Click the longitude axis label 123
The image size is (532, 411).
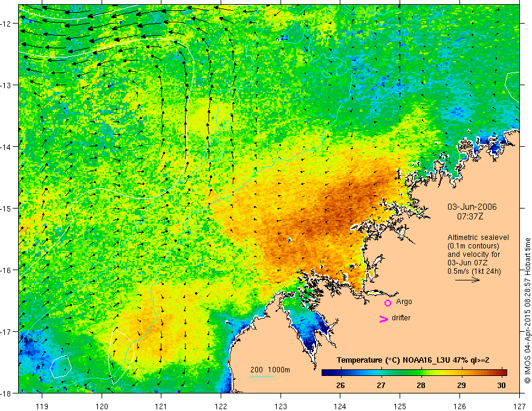[x=281, y=406]
